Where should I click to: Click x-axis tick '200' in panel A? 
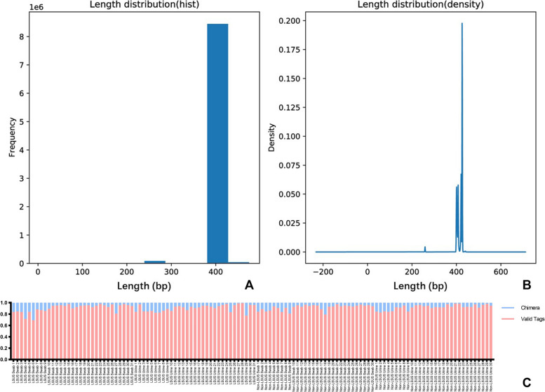tap(126, 272)
